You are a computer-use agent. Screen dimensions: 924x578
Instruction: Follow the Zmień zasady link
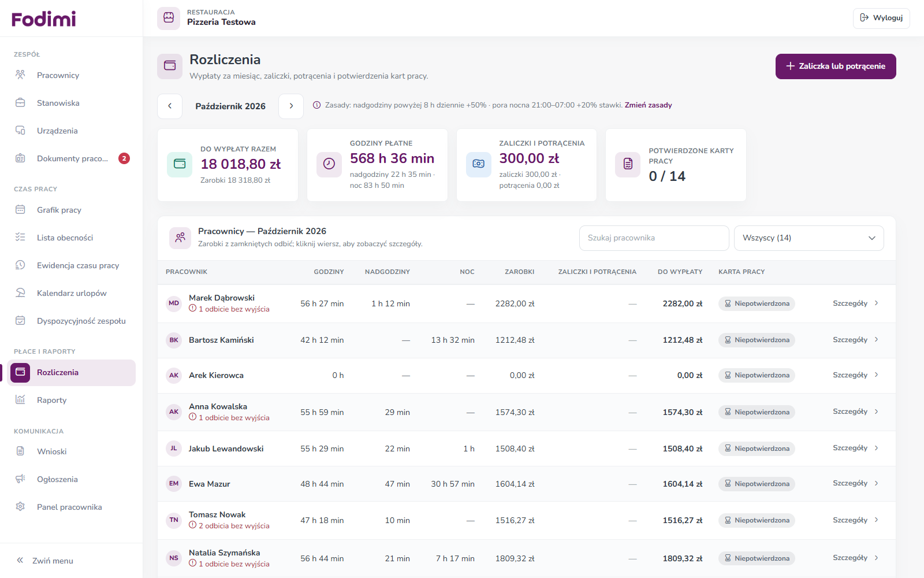(x=648, y=105)
